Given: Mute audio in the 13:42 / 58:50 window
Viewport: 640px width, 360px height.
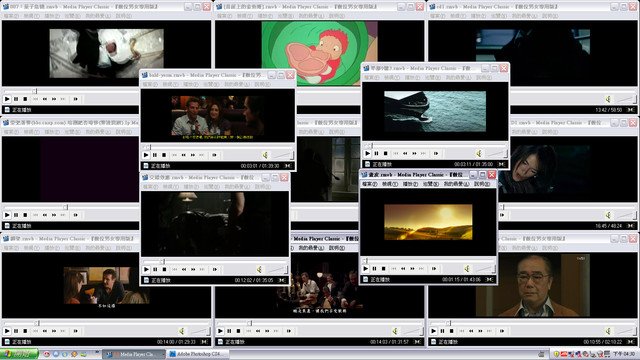Looking at the screenshot, I should (x=608, y=99).
